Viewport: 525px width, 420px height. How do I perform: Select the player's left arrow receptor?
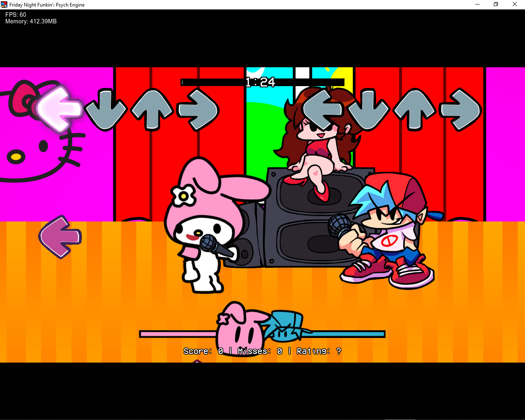tap(324, 110)
